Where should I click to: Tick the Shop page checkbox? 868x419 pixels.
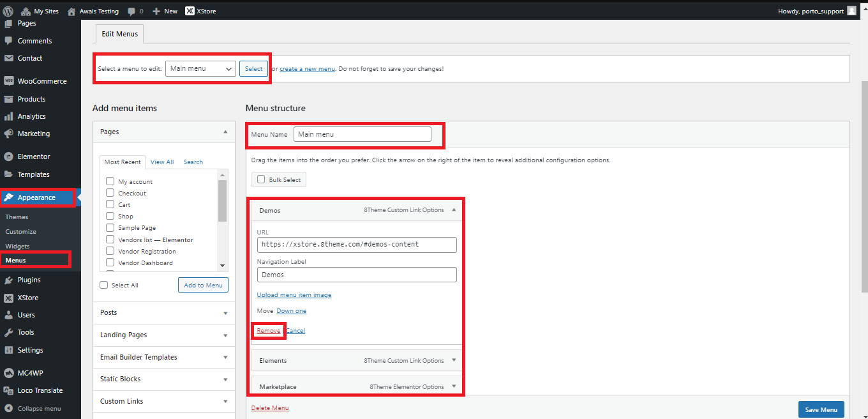(110, 216)
